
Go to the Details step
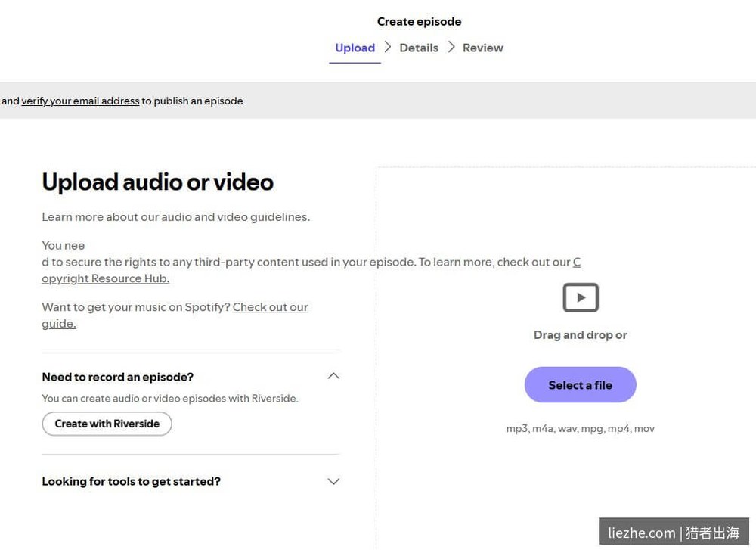point(419,48)
